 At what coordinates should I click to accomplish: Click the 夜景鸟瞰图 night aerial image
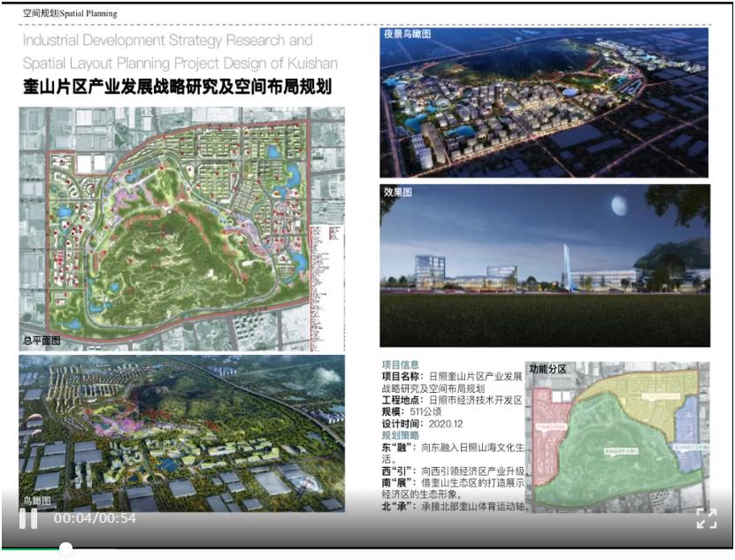tap(544, 103)
